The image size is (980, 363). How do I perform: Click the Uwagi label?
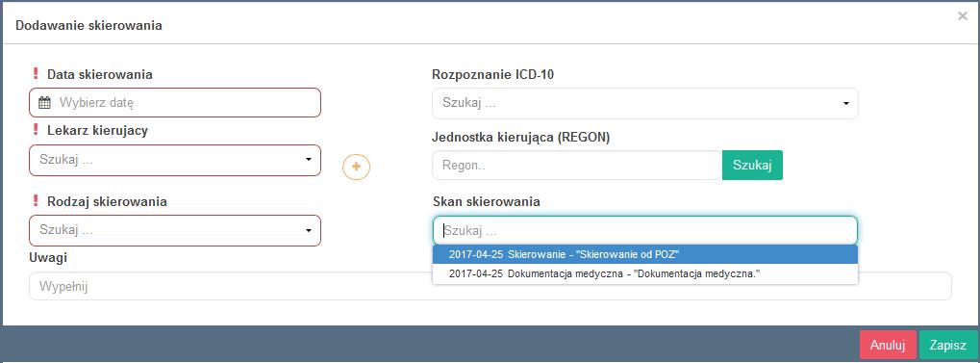pyautogui.click(x=48, y=257)
